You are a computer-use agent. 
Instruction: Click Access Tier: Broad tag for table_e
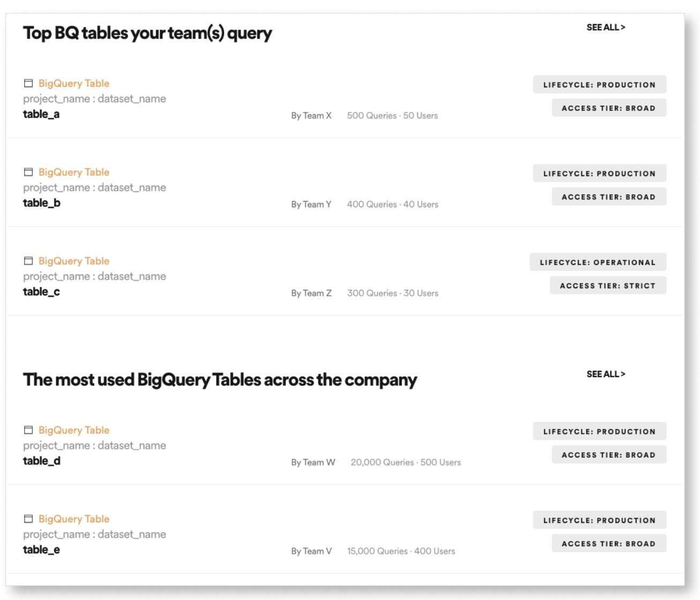[609, 543]
